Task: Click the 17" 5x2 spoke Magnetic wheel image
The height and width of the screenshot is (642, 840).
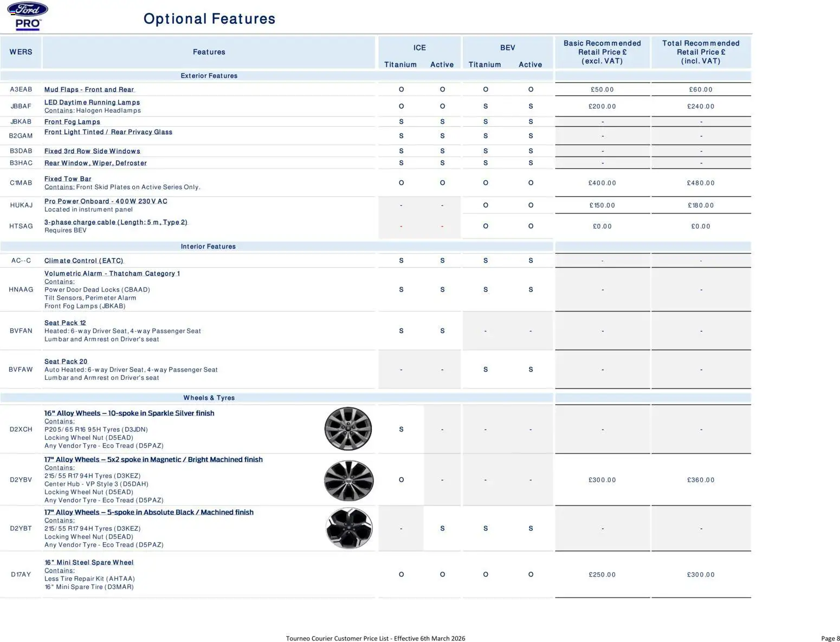Action: (348, 480)
